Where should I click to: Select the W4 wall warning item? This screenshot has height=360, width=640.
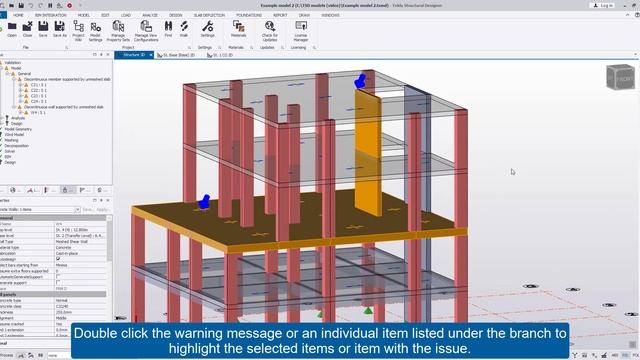click(x=38, y=112)
